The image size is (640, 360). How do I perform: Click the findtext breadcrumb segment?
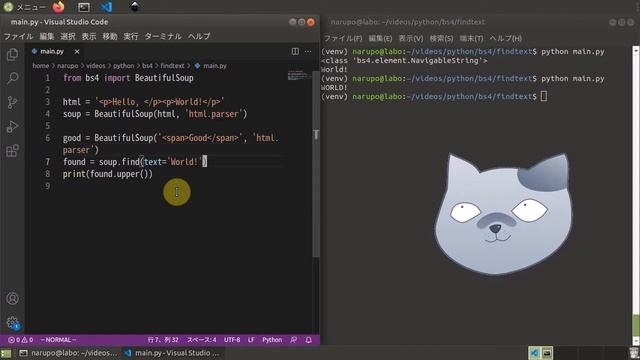click(172, 66)
